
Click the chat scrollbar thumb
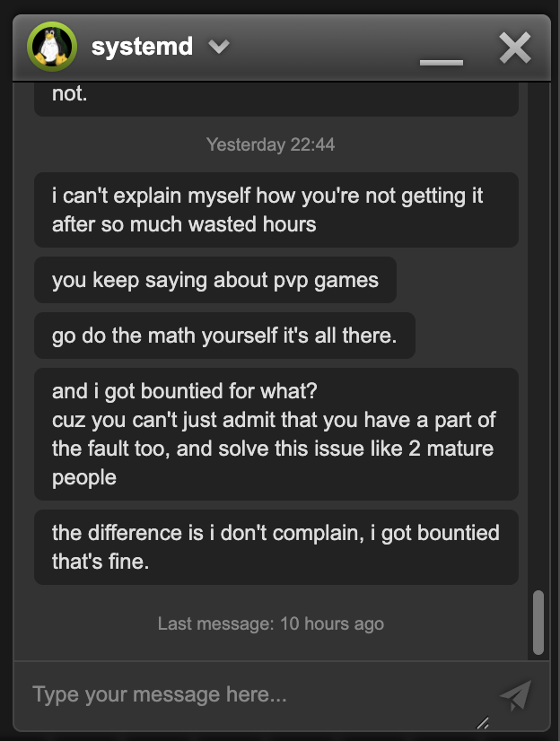(x=538, y=622)
